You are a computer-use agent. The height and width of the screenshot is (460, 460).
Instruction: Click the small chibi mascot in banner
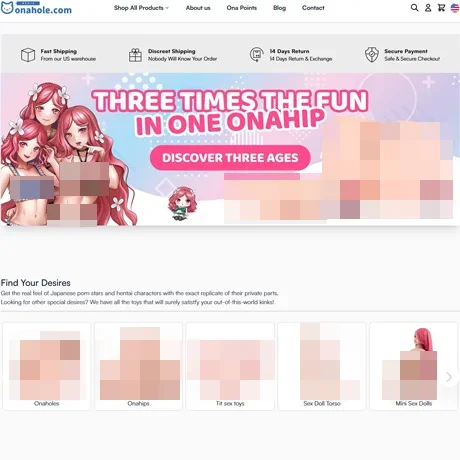click(x=182, y=203)
